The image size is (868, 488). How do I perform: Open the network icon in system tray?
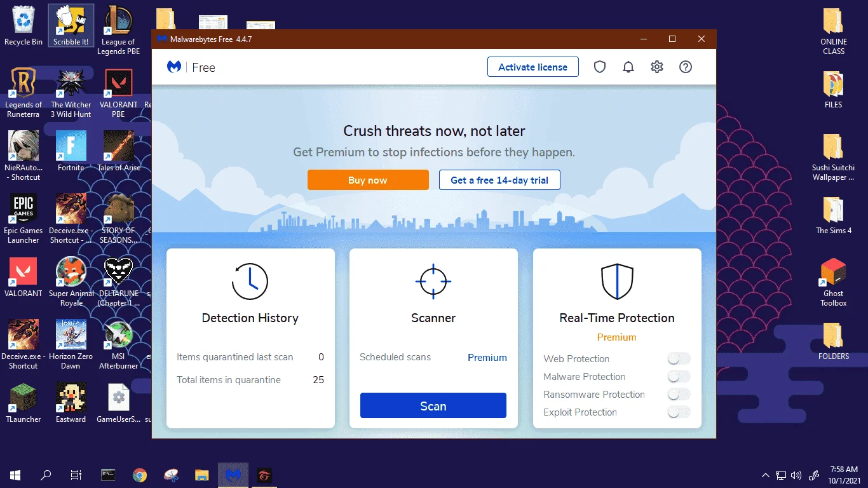point(782,475)
